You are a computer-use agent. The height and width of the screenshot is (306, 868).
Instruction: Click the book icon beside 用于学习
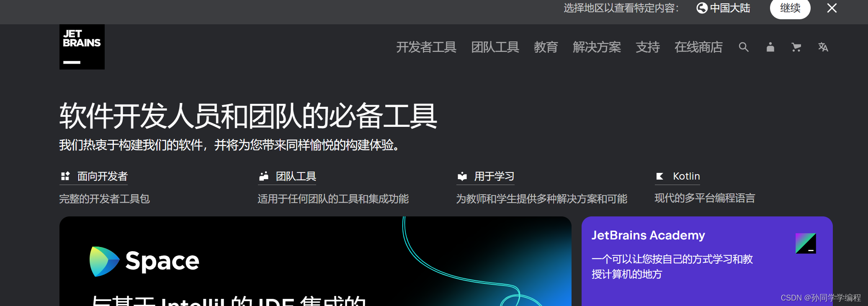point(462,176)
